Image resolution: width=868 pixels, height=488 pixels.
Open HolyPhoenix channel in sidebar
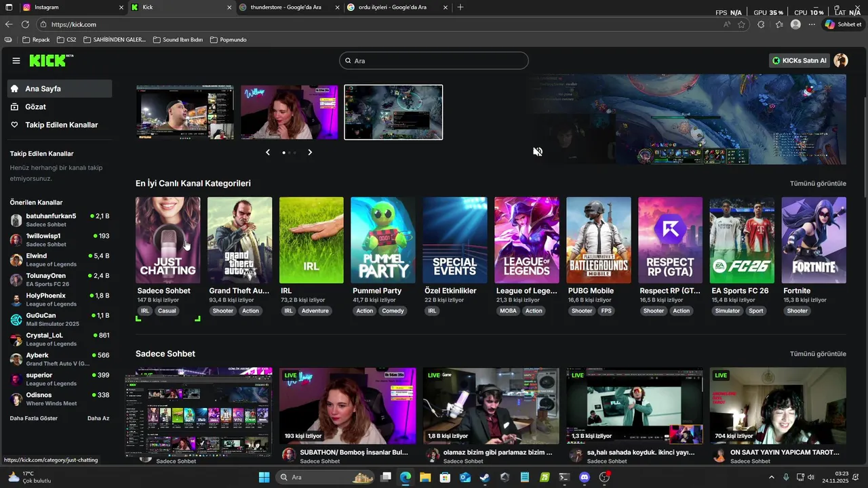(60, 300)
